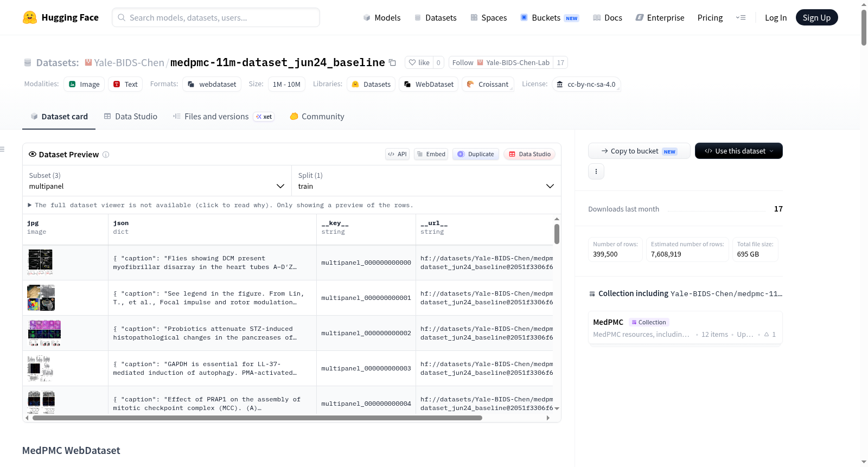Open the Croissant library tag
This screenshot has width=868, height=467.
coord(488,84)
